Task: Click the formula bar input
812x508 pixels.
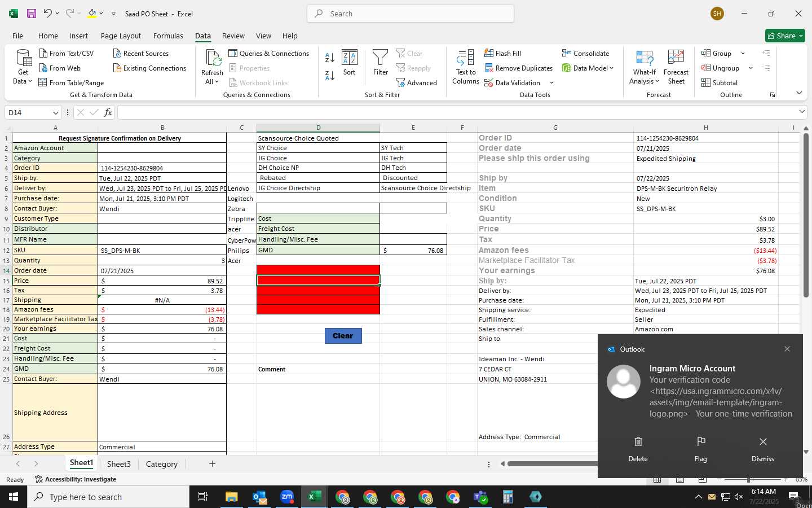Action: [457, 112]
